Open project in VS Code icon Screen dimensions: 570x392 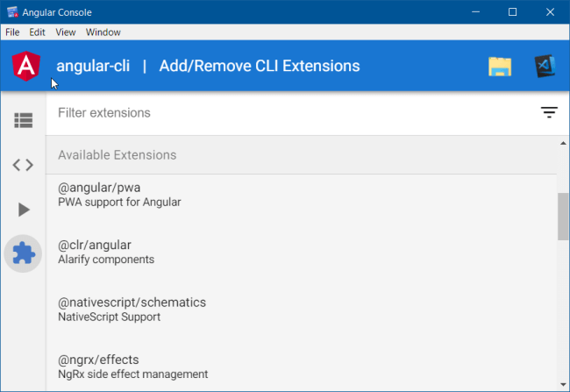tap(545, 66)
